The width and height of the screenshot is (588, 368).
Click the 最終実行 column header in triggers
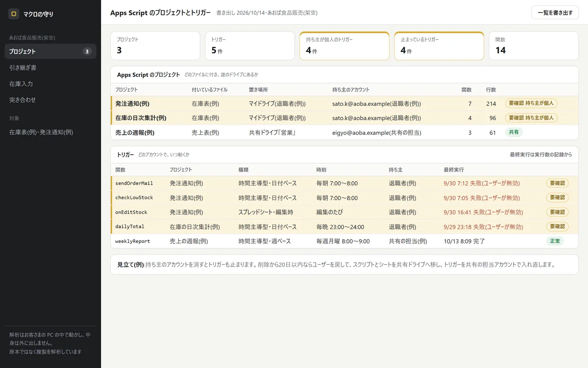454,170
